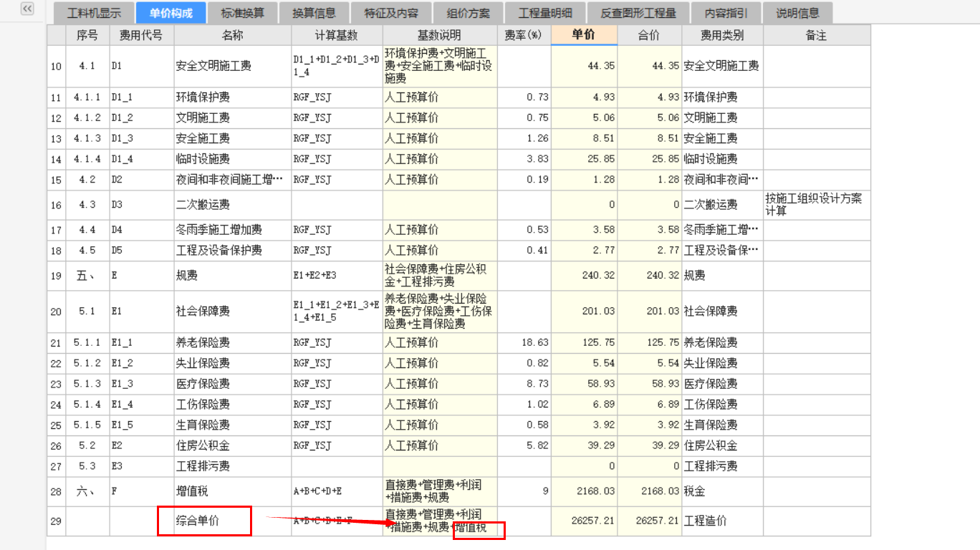Select the 生育保险费 name cell in row 25
The height and width of the screenshot is (550, 980).
tap(233, 425)
